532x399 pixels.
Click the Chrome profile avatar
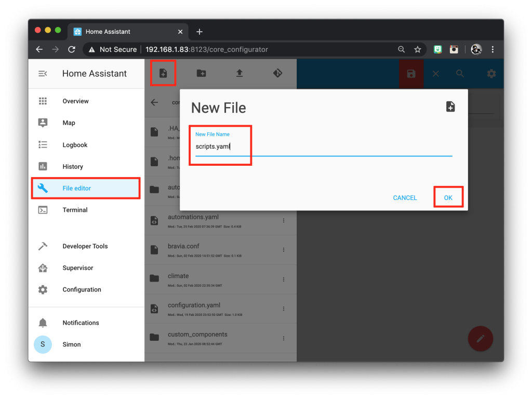click(476, 49)
